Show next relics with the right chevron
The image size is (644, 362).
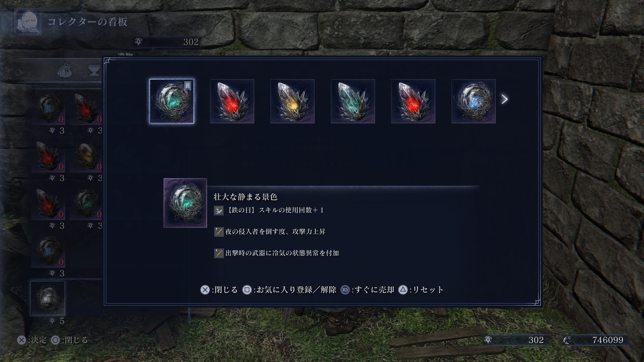(x=504, y=99)
